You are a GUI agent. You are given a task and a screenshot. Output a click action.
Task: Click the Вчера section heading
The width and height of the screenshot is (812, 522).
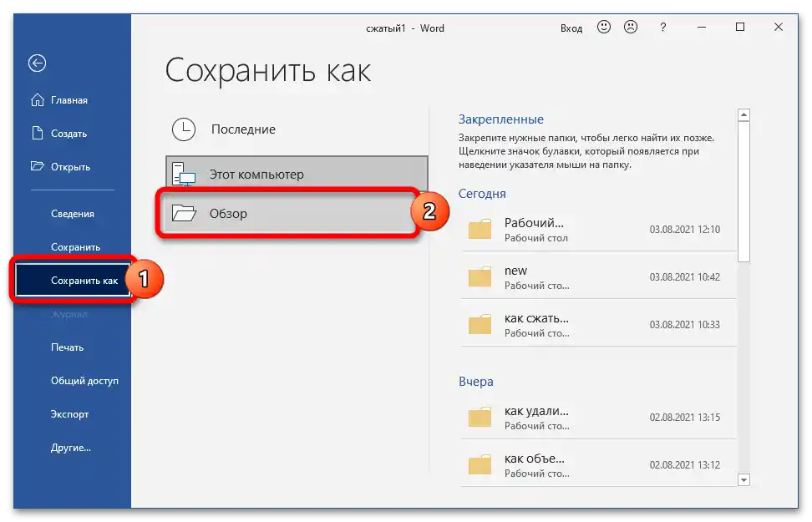(x=476, y=382)
